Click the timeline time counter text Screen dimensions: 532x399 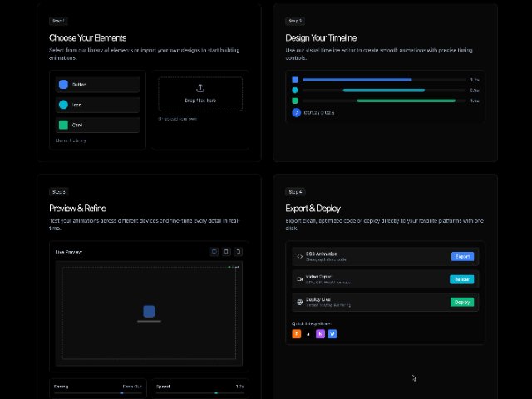(x=319, y=113)
